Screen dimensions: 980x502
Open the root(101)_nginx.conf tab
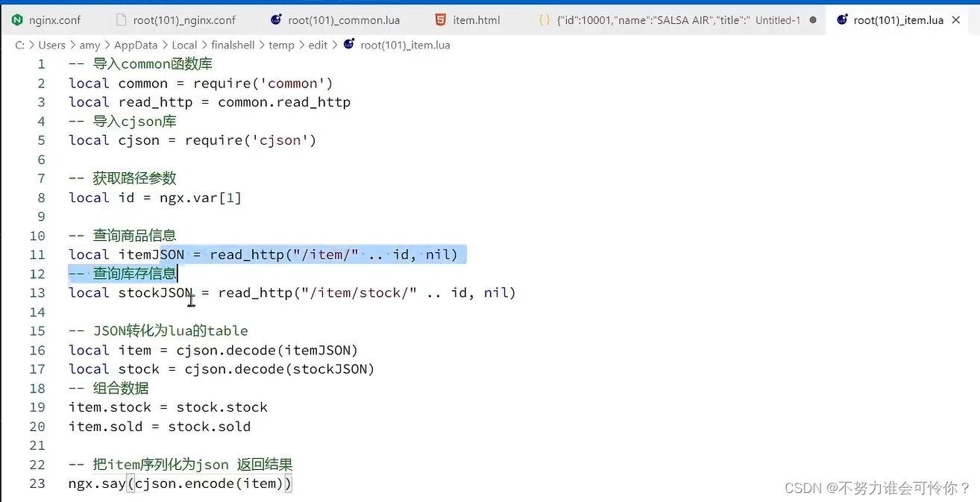(x=176, y=20)
